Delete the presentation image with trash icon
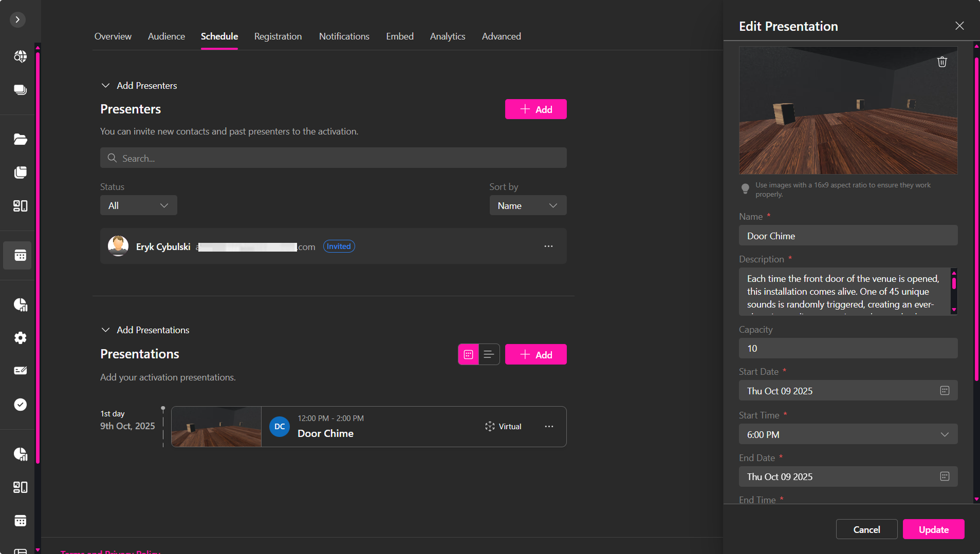The image size is (980, 554). (x=942, y=62)
